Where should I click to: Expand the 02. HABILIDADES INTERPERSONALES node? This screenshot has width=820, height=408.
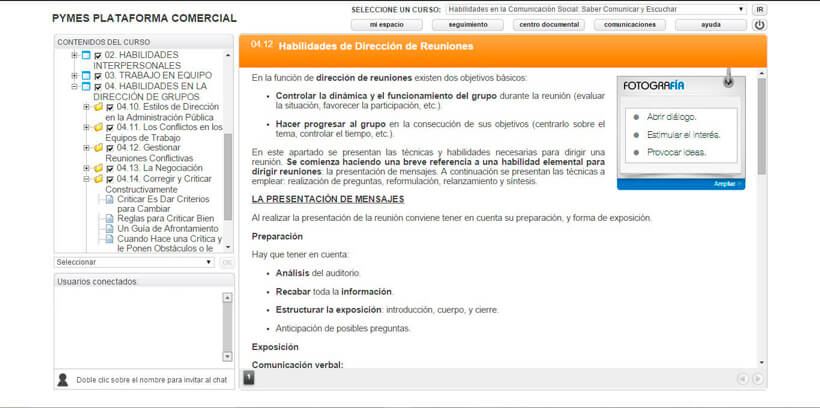74,55
